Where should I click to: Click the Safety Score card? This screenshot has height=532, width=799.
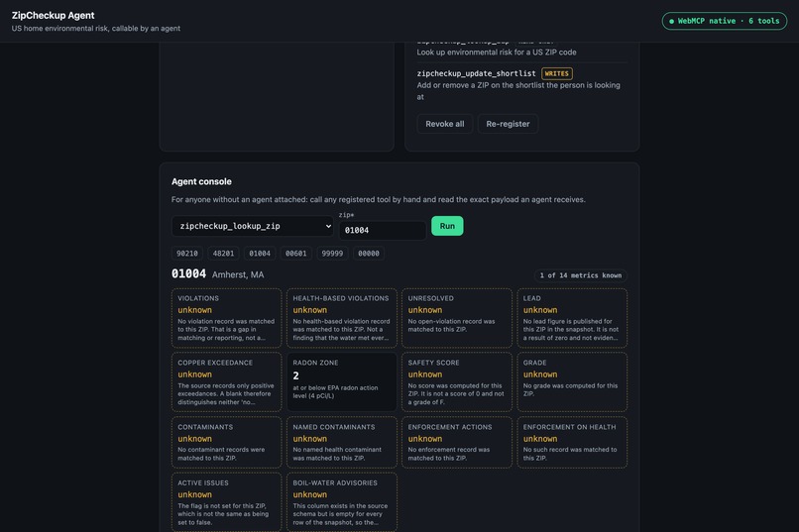[x=457, y=382]
